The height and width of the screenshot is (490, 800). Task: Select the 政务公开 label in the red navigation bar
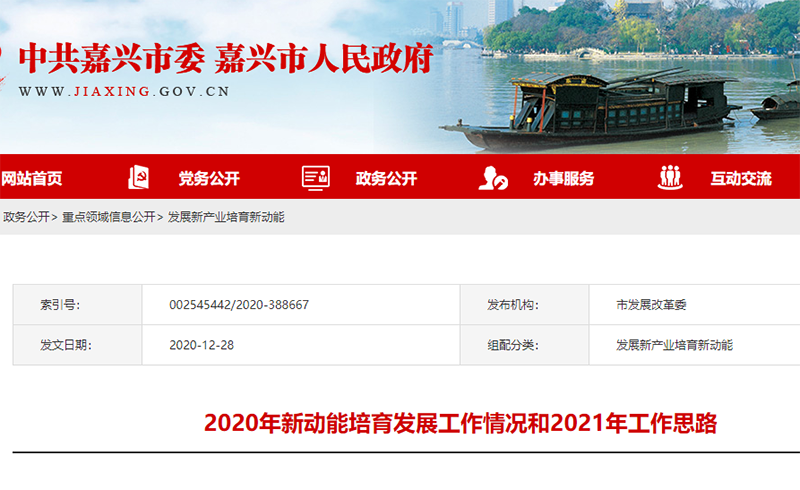386,179
